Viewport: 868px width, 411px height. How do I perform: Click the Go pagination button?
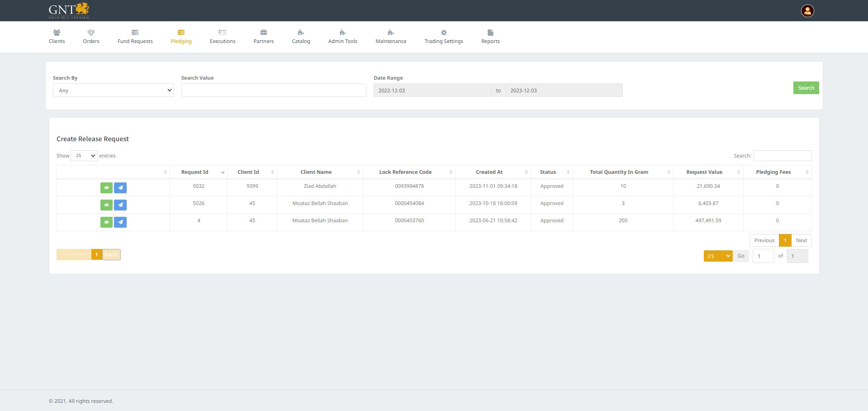[x=740, y=256]
